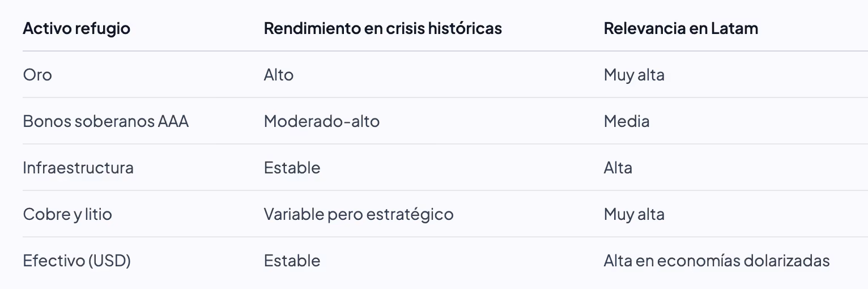Click the 'Relevancia en Latam' column header
The height and width of the screenshot is (289, 868).
pos(681,28)
